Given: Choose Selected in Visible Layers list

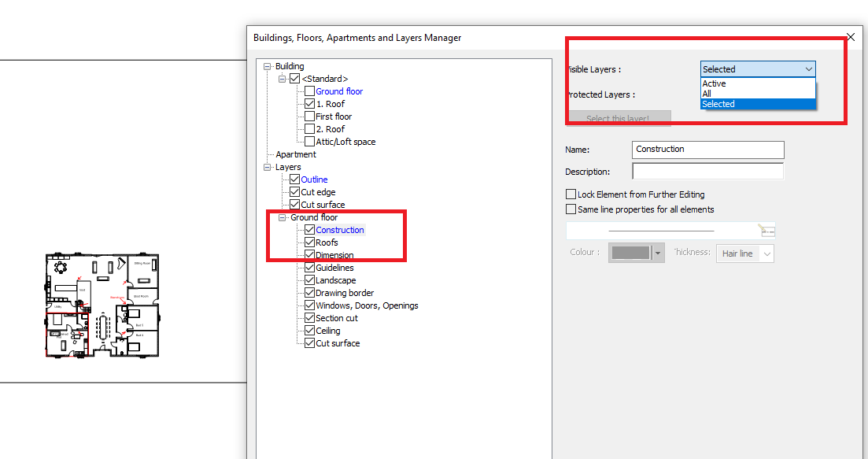Looking at the screenshot, I should coord(758,104).
